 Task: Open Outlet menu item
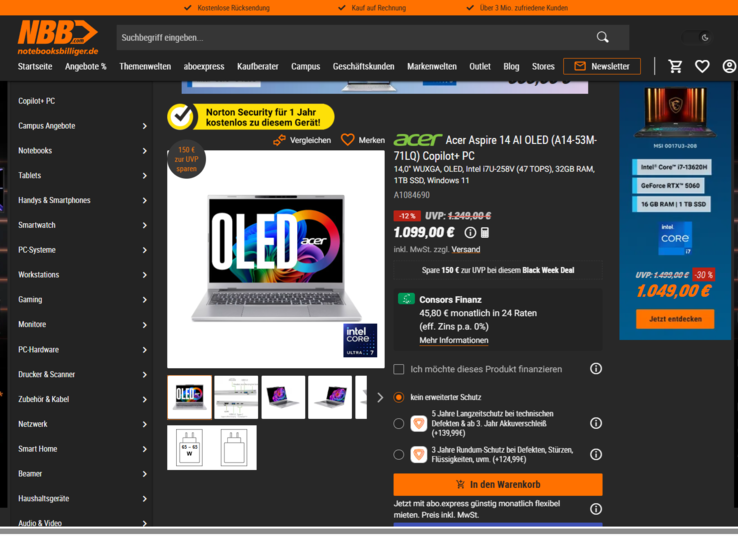pos(480,66)
